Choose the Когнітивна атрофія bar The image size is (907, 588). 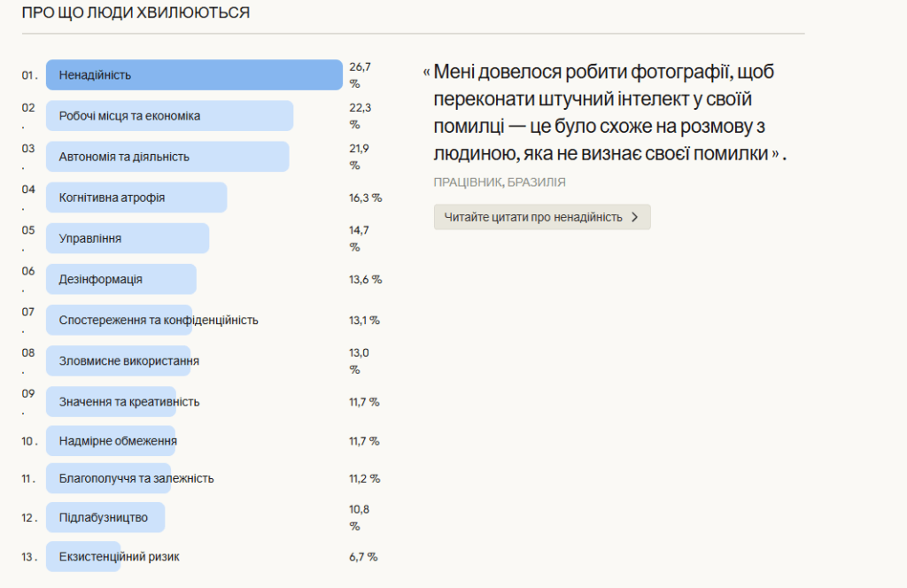[x=136, y=197]
